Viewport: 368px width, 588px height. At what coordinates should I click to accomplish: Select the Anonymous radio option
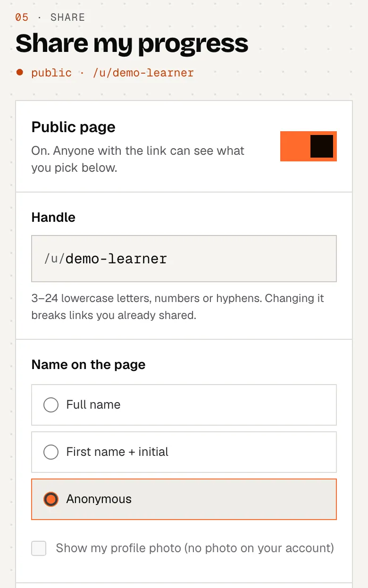[x=184, y=499]
